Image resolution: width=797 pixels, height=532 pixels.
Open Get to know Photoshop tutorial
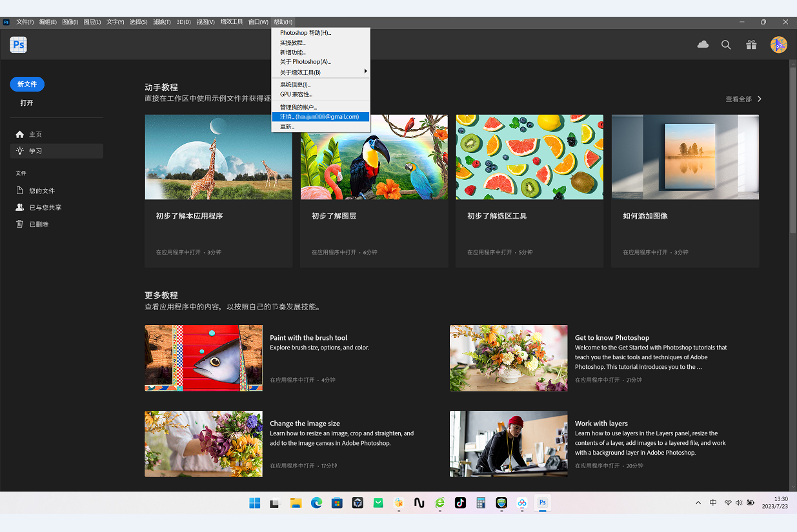tap(589, 358)
